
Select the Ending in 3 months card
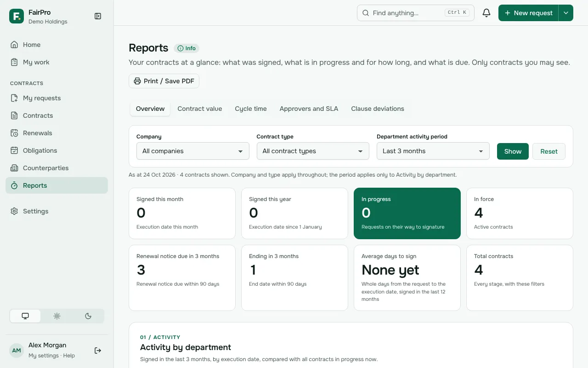pos(294,278)
